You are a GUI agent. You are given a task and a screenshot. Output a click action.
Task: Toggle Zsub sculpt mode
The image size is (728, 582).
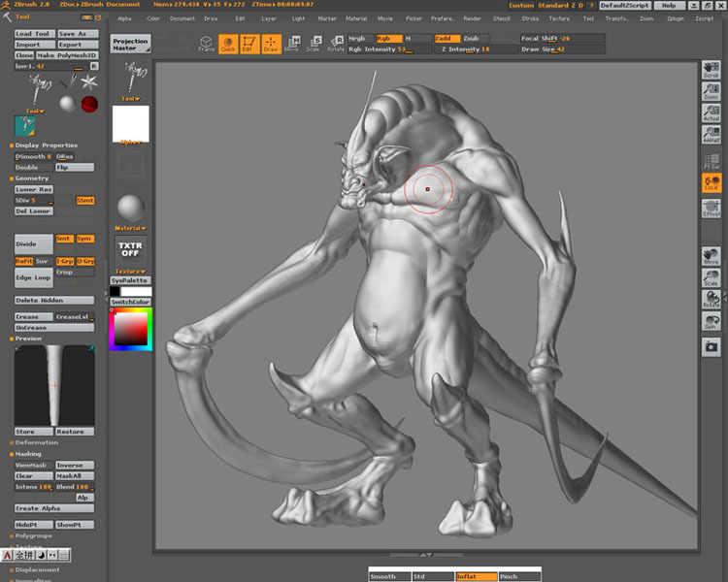coord(476,39)
